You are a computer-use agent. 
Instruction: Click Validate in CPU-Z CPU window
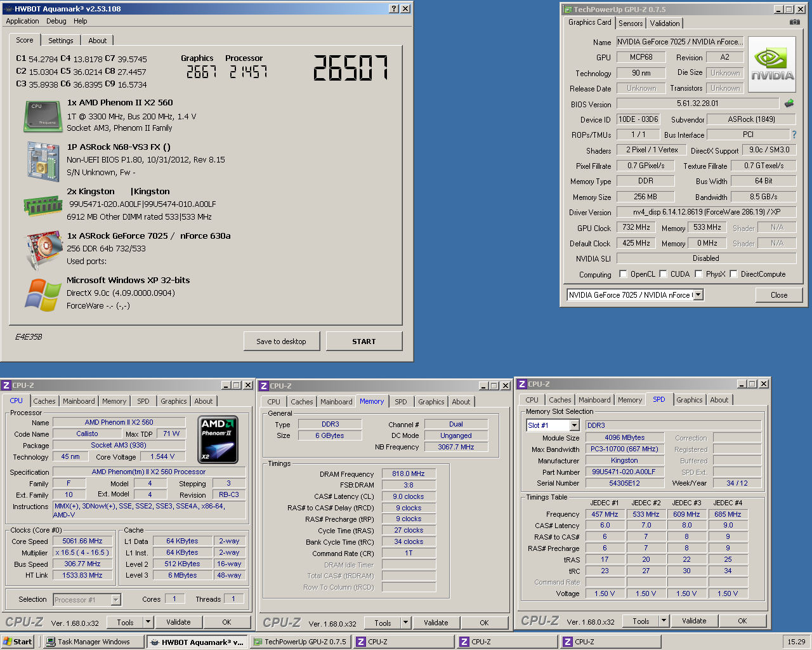pyautogui.click(x=178, y=622)
